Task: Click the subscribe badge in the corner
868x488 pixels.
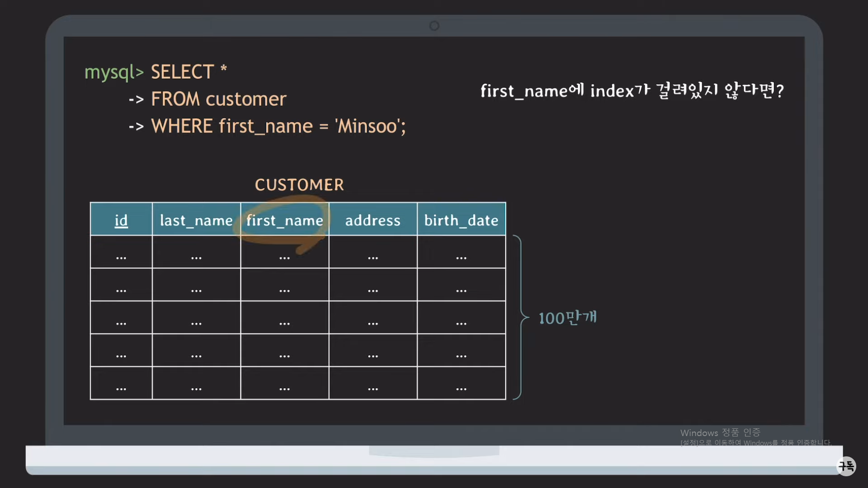Action: [x=846, y=466]
